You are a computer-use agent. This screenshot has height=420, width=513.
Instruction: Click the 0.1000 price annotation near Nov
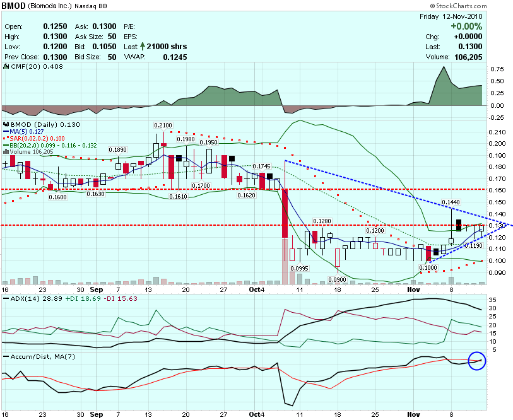click(x=428, y=267)
